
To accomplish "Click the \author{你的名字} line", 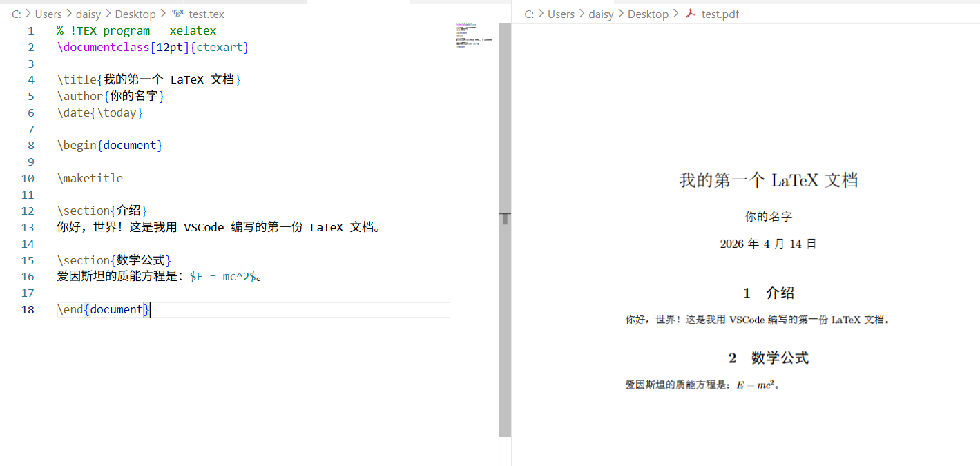I will (x=111, y=97).
